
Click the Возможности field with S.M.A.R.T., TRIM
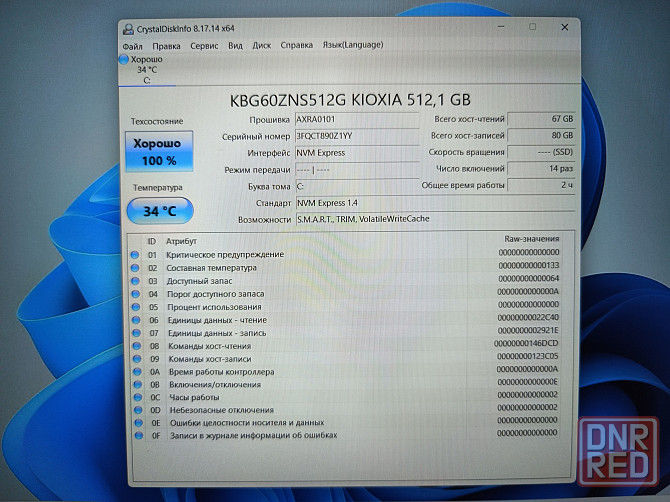(x=435, y=219)
